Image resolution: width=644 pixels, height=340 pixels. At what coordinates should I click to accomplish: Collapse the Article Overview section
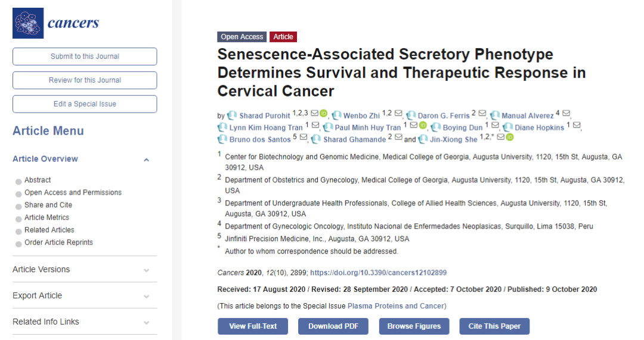click(146, 160)
